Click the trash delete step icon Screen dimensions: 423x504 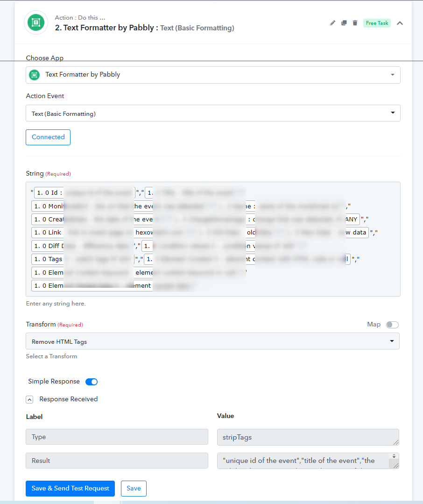355,23
